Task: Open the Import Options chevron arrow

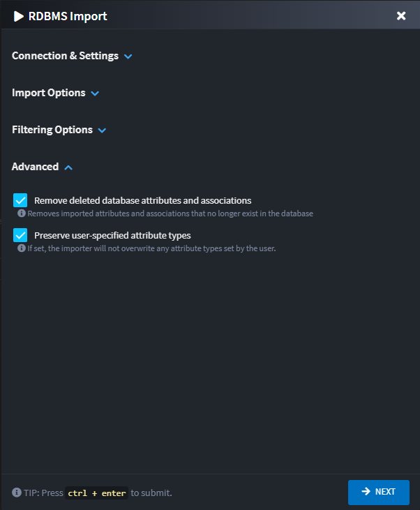Action: (x=95, y=93)
